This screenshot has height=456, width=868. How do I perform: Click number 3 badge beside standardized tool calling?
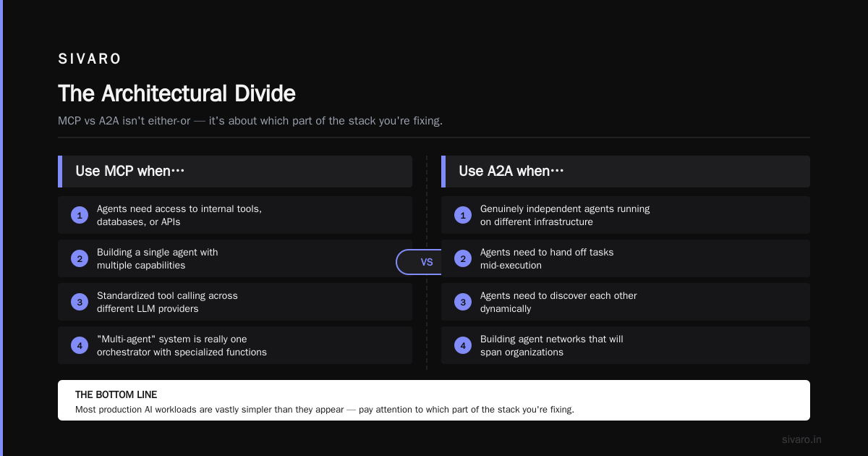click(x=80, y=302)
